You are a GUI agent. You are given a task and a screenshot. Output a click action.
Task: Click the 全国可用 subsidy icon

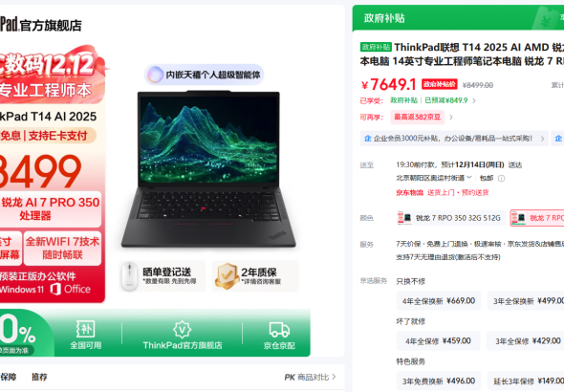pos(85,329)
